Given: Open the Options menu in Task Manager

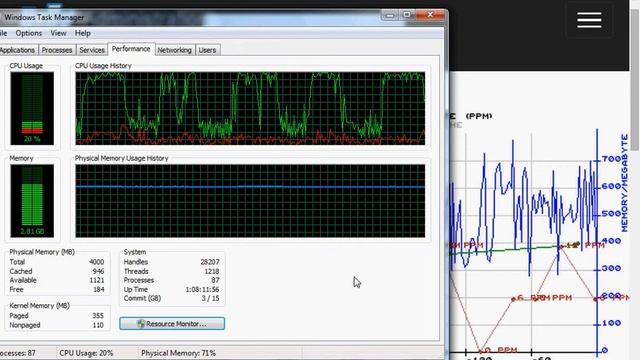Looking at the screenshot, I should click(29, 33).
